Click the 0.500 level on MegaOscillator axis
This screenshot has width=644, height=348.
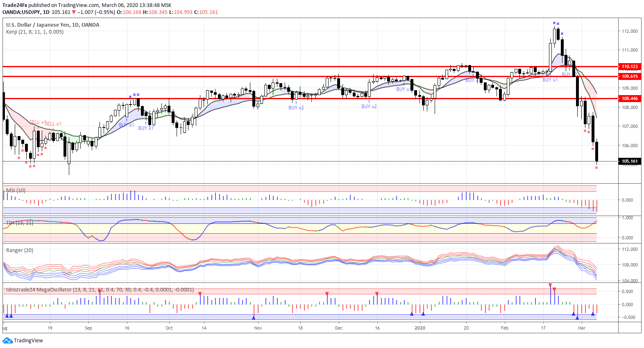pos(628,291)
